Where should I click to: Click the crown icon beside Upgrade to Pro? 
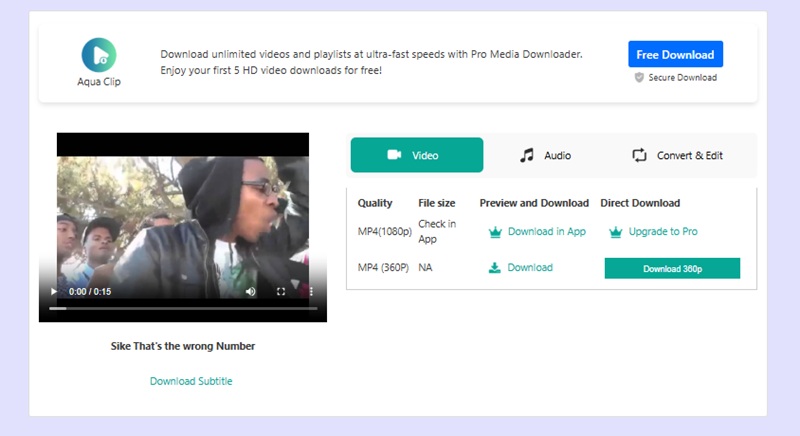point(616,232)
